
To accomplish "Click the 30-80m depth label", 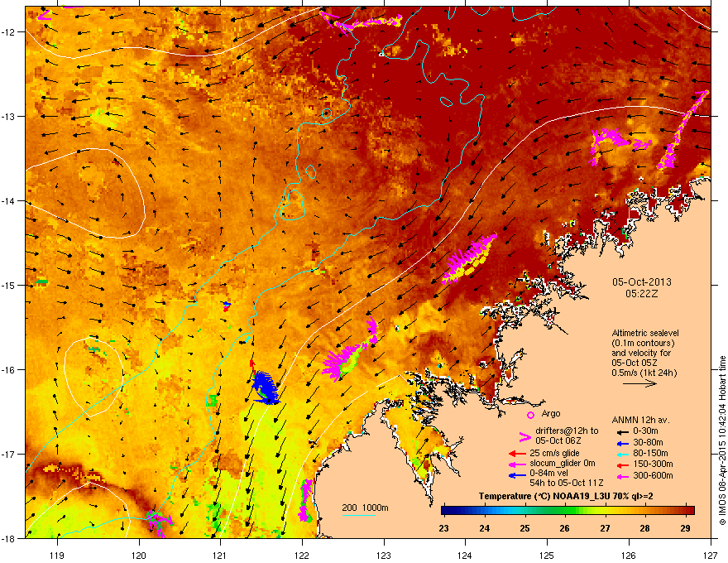I will 648,443.
